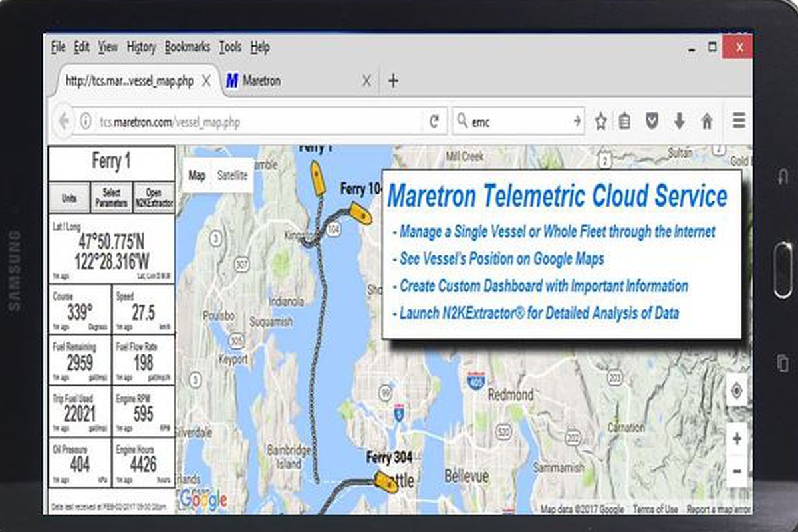Click the Select Parameters button
Viewport: 798px width, 532px height.
point(111,198)
